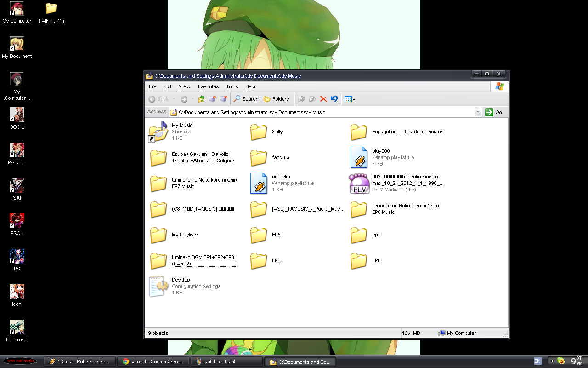Click the C:\Documents and Se... taskbar button
This screenshot has height=368, width=588.
click(300, 362)
